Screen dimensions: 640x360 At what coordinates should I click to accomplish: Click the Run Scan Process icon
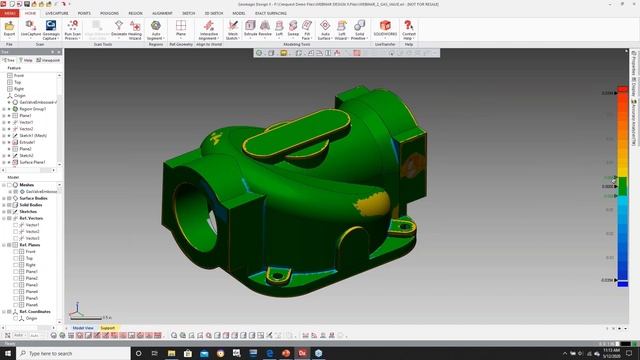73,29
